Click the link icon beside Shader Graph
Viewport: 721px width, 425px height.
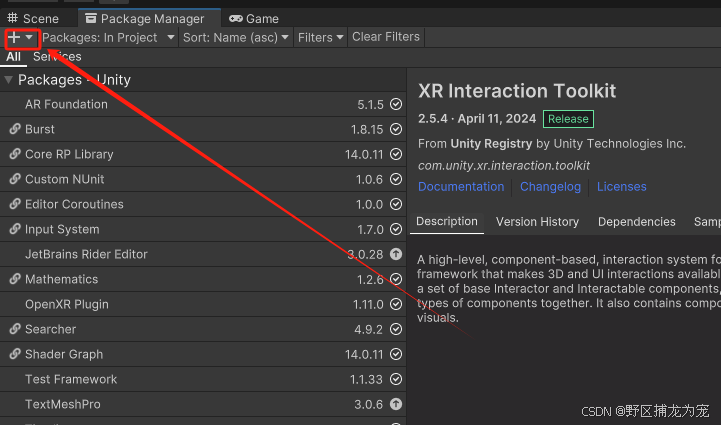(15, 354)
